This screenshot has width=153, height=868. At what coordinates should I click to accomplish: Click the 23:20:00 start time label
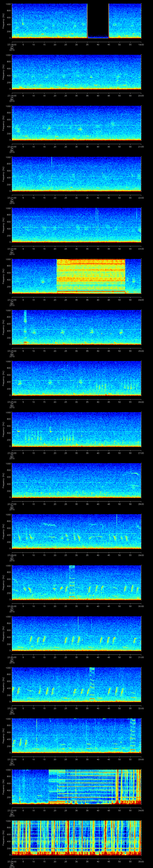[12, 147]
